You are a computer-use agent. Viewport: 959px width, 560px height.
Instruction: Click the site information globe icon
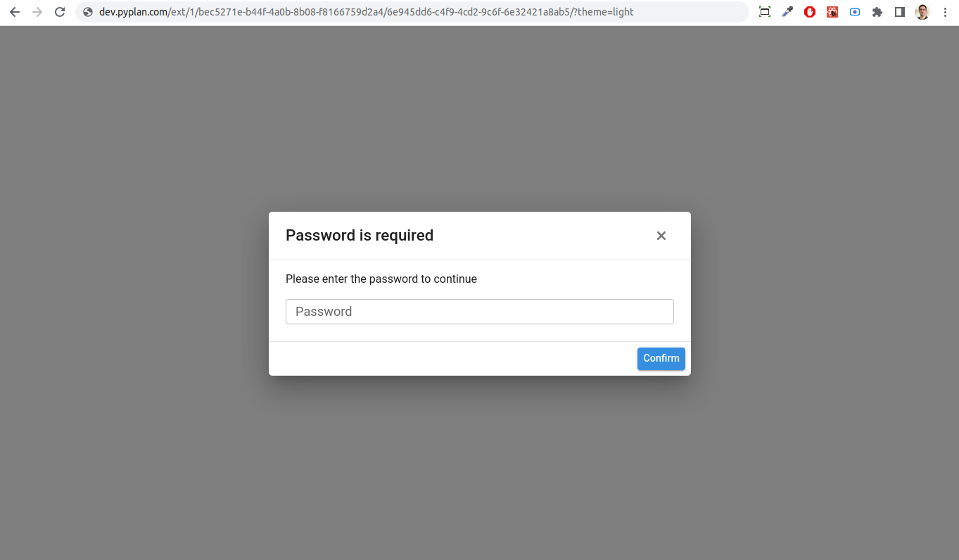[87, 12]
